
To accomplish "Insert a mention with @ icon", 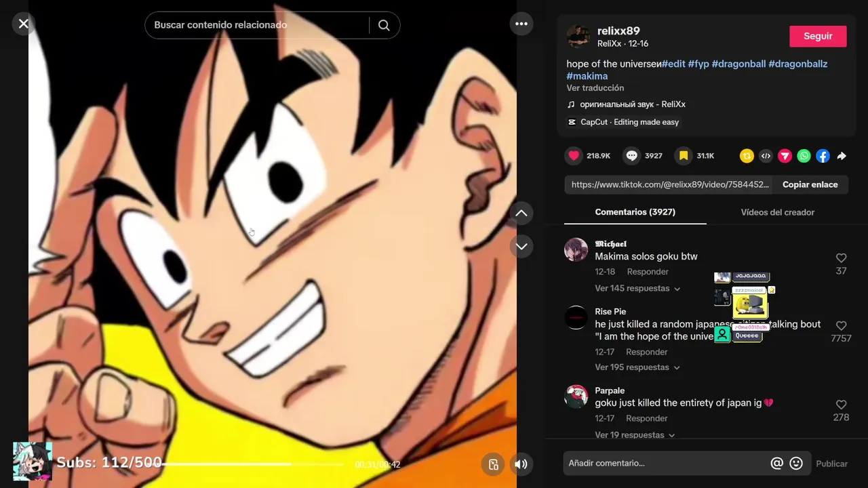I will click(777, 464).
